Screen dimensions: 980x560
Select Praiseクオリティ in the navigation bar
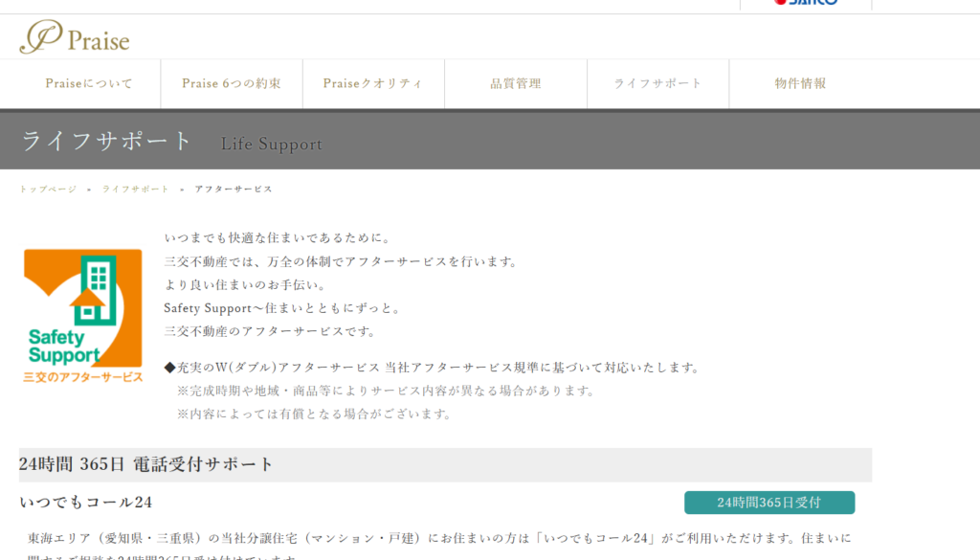(372, 83)
